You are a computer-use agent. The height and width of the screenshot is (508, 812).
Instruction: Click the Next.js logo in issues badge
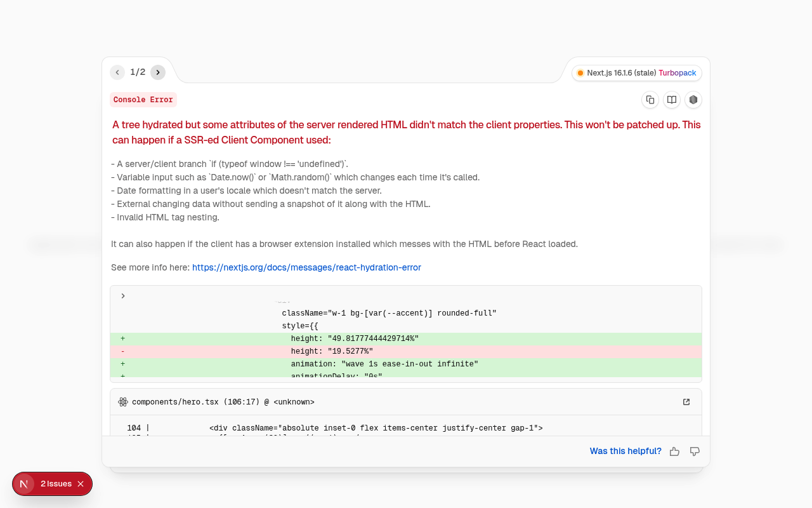coord(24,484)
